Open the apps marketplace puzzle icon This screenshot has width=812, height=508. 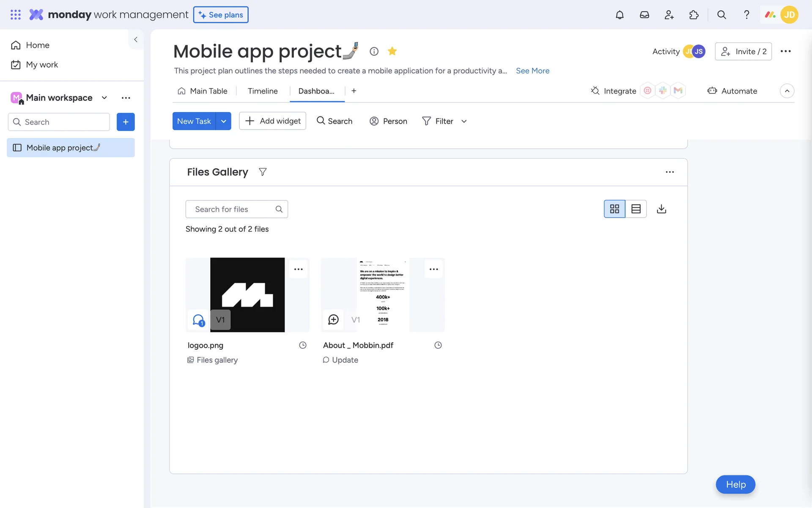click(694, 15)
